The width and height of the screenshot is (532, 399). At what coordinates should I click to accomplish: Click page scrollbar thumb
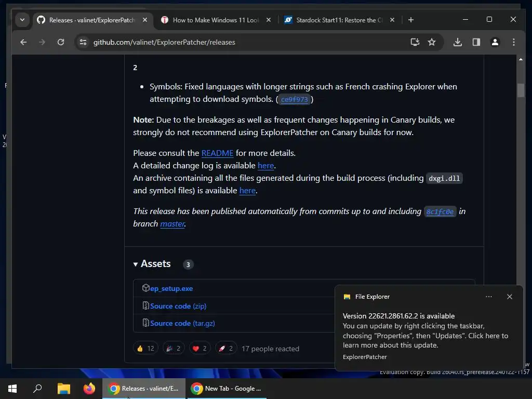pos(521,90)
